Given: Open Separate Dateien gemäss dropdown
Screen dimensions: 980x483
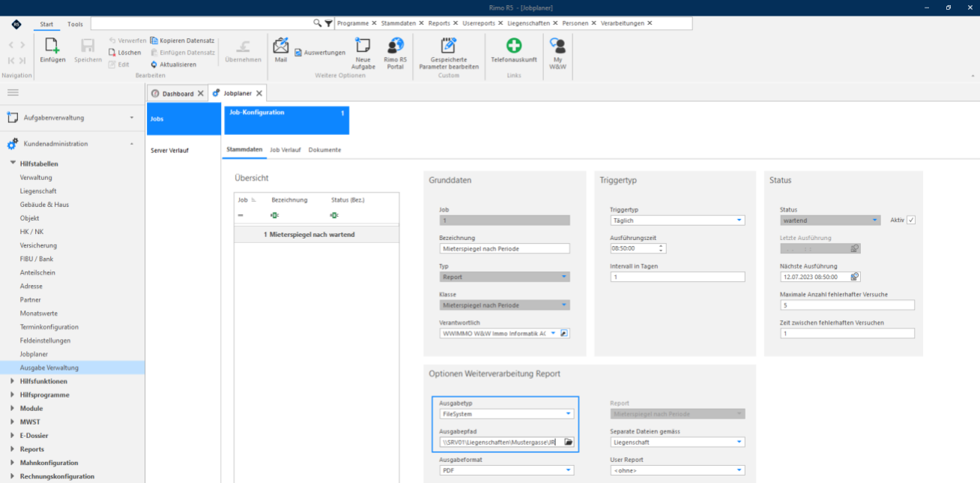Looking at the screenshot, I should point(739,442).
